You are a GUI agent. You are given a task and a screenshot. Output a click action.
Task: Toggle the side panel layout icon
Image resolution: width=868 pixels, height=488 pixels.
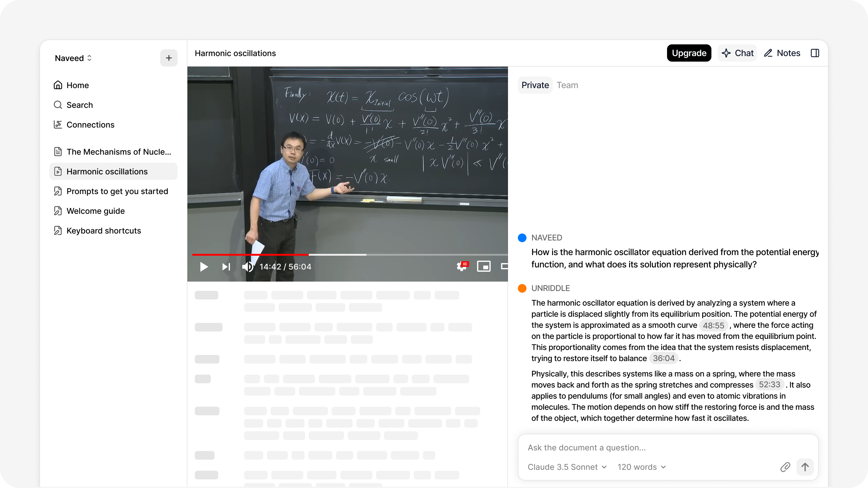point(814,53)
